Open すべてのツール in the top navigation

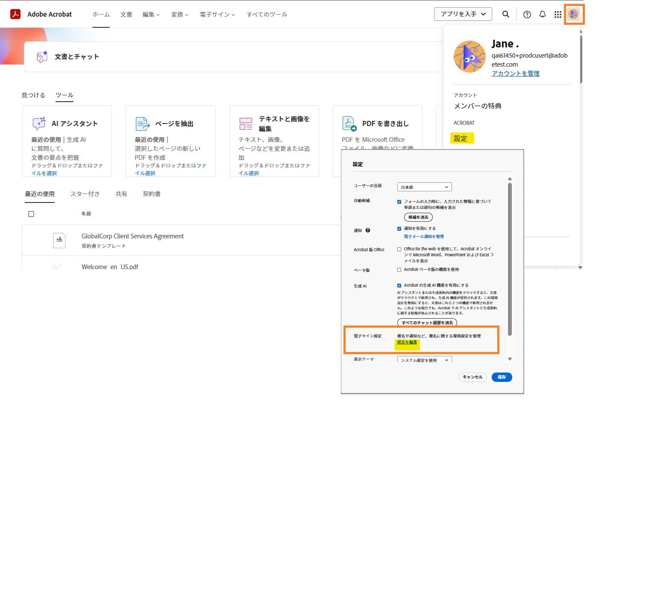click(267, 15)
